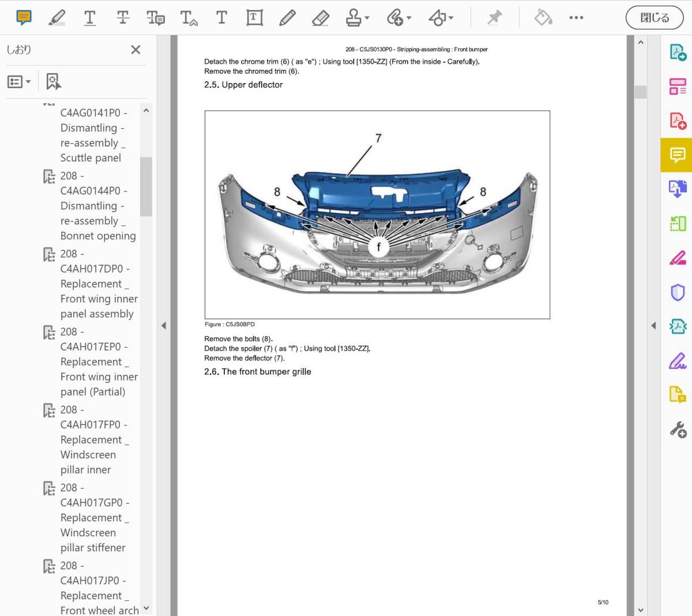The image size is (692, 616).
Task: Open the Combine Files tool
Action: coord(678,189)
